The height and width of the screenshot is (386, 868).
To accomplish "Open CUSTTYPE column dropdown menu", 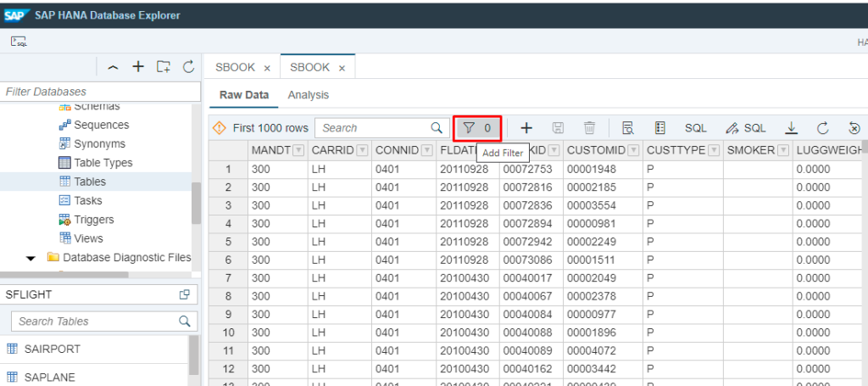I will pyautogui.click(x=714, y=150).
